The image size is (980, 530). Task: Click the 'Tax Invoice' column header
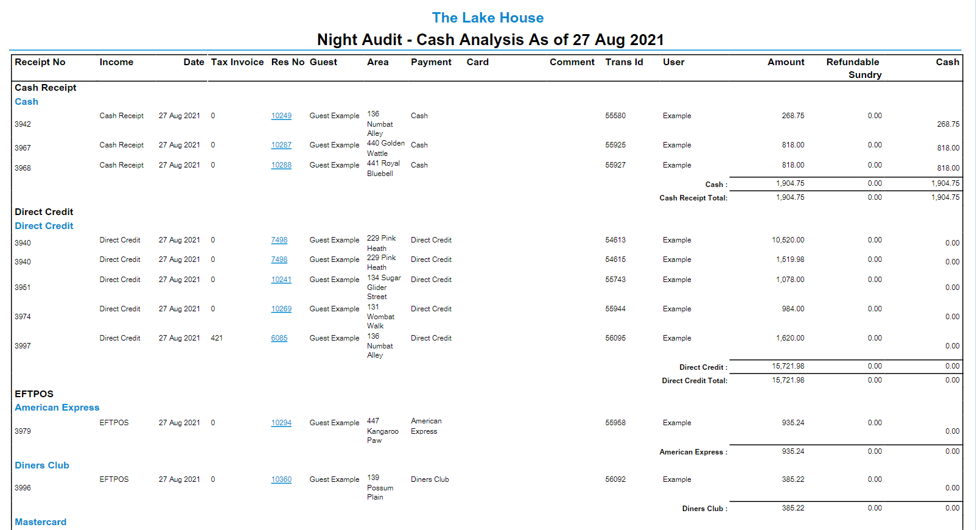coord(237,62)
